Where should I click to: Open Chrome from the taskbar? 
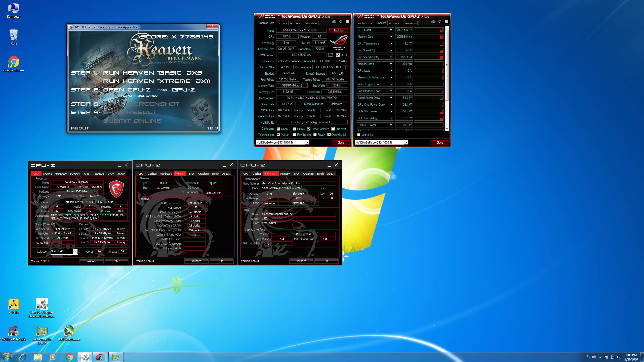click(69, 357)
